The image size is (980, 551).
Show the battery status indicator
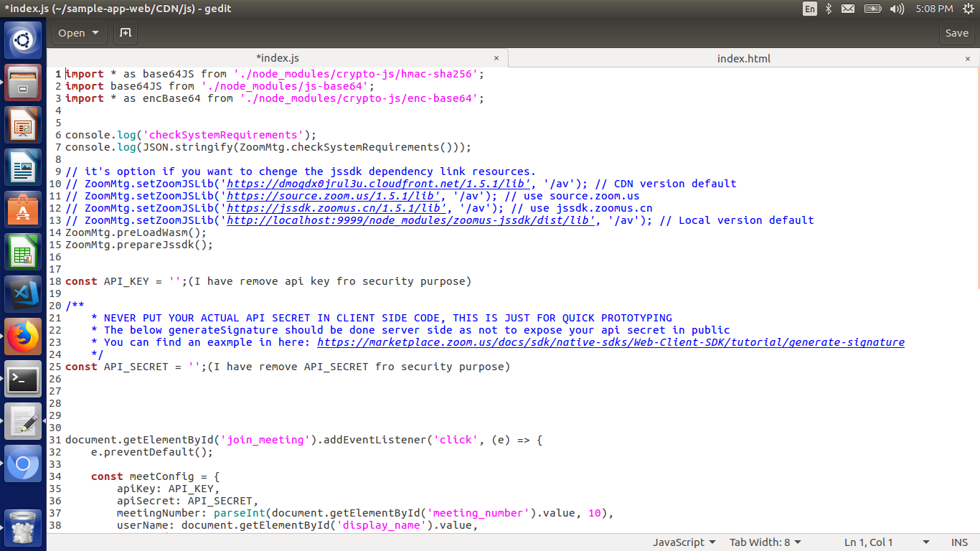pos(872,9)
